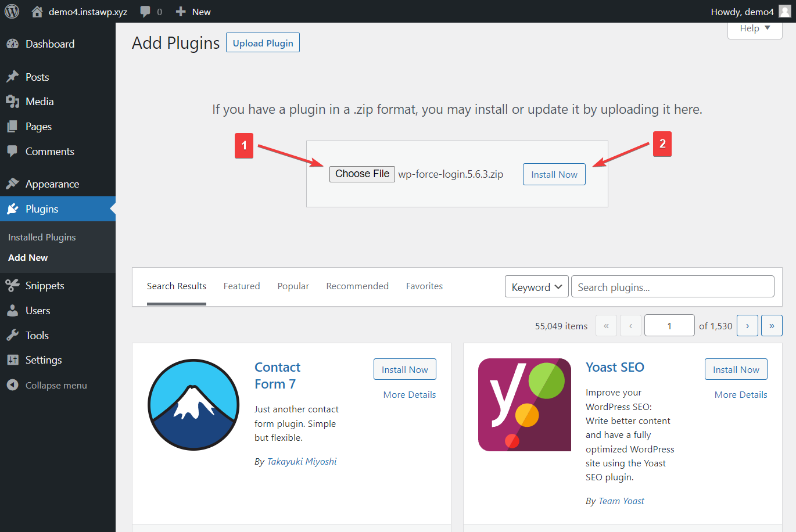Viewport: 796px width, 532px height.
Task: Click the Yoast SEO plugin logo
Action: point(525,405)
